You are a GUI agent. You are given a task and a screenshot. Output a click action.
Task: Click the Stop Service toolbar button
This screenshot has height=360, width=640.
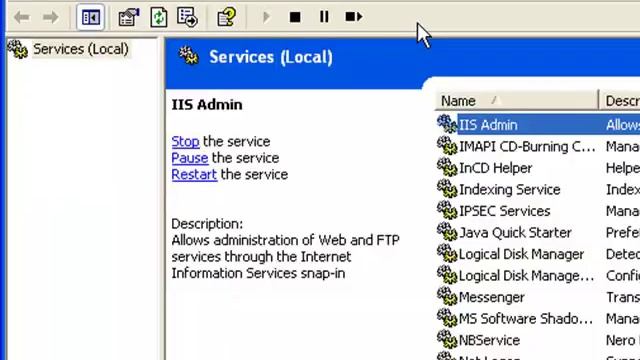(295, 17)
